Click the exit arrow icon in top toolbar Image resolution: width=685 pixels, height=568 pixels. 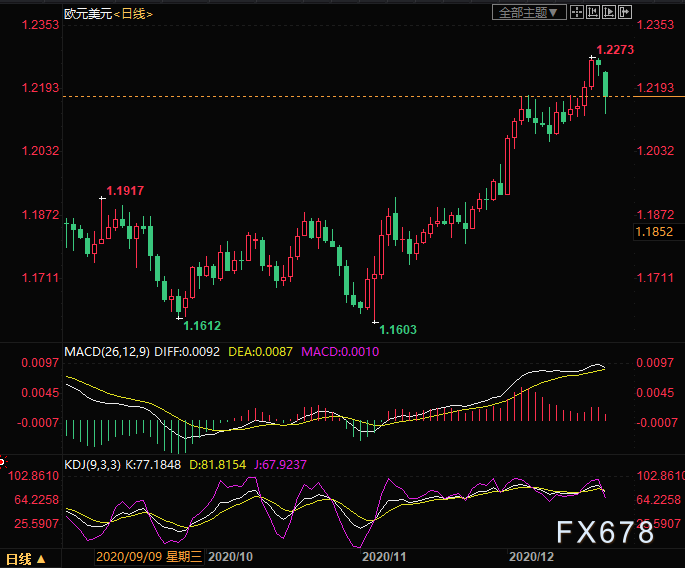tap(628, 12)
